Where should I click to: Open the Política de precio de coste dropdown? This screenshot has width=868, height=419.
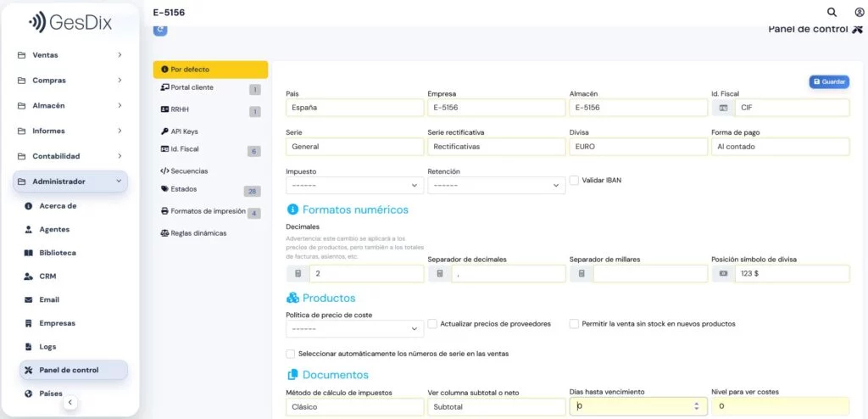[355, 328]
